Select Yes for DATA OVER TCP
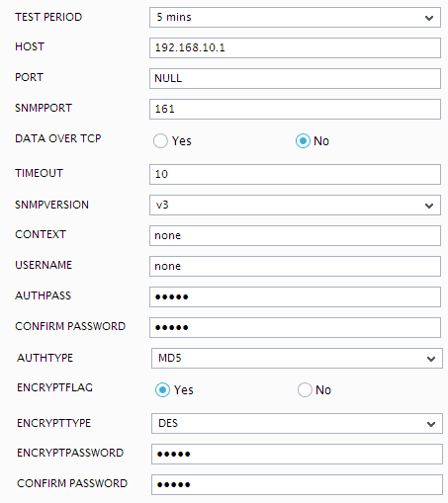This screenshot has width=448, height=503. point(160,141)
